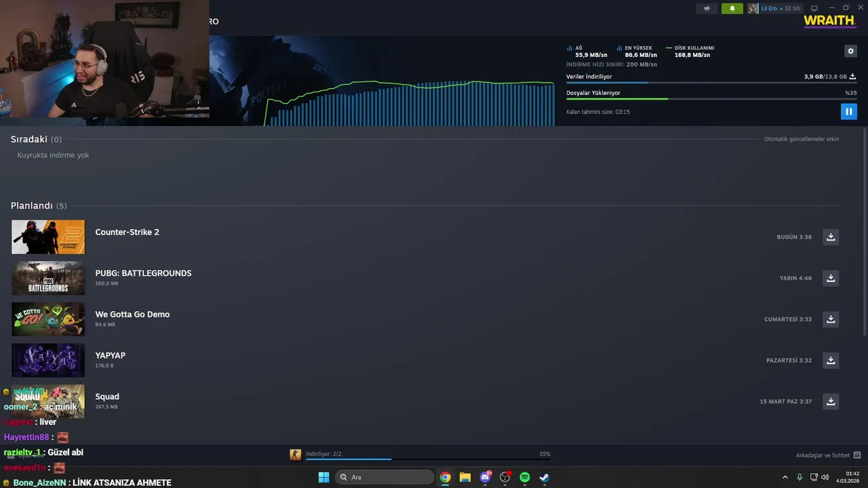The image size is (868, 488).
Task: Click Counter-Strike icon in download status bar
Action: click(296, 455)
